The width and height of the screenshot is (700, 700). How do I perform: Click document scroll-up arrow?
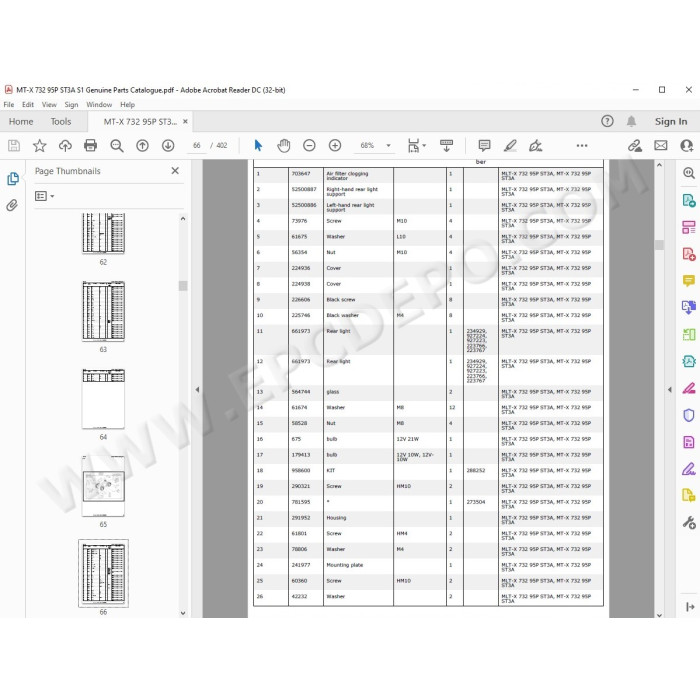pyautogui.click(x=659, y=165)
